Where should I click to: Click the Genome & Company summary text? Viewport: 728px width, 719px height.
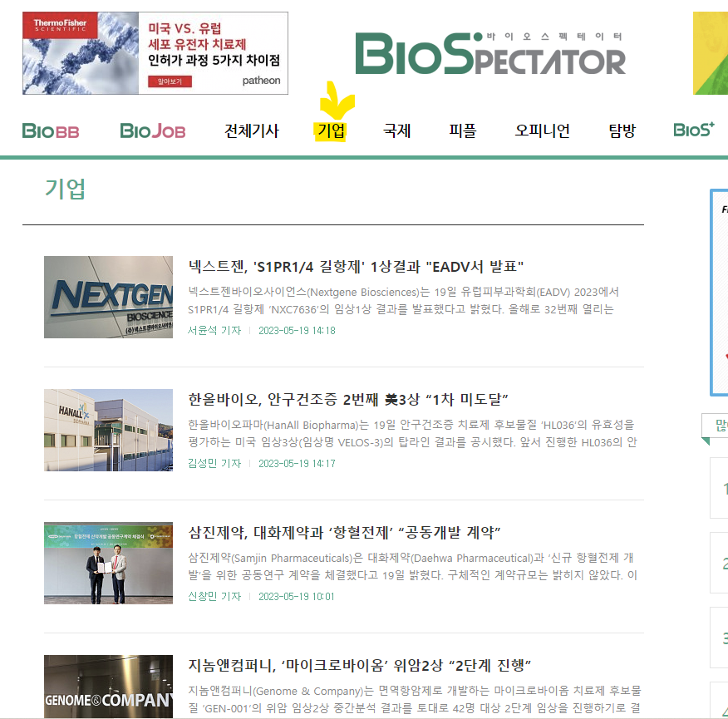coord(414,700)
